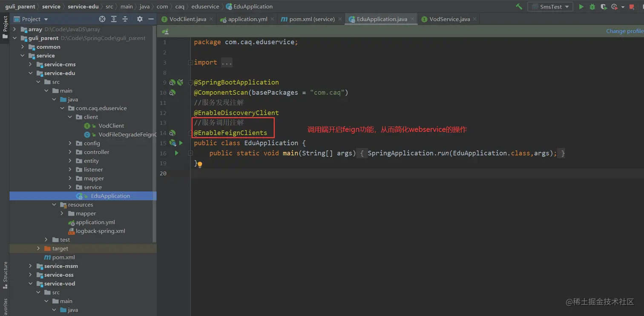Image resolution: width=644 pixels, height=316 pixels.
Task: Click the Spring gutter icon on line 14
Action: point(172,133)
